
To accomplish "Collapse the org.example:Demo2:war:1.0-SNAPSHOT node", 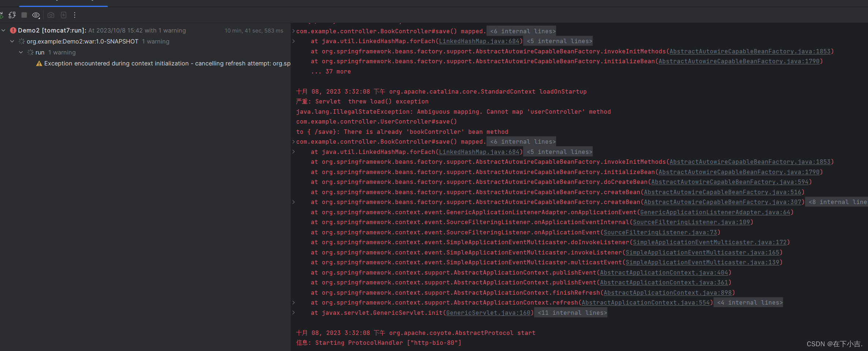I will (x=12, y=41).
